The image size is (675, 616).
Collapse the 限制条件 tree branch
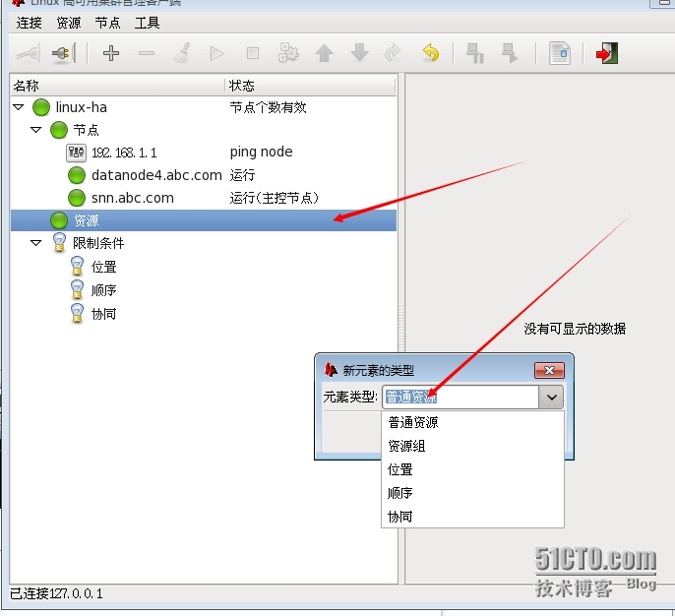pyautogui.click(x=36, y=243)
